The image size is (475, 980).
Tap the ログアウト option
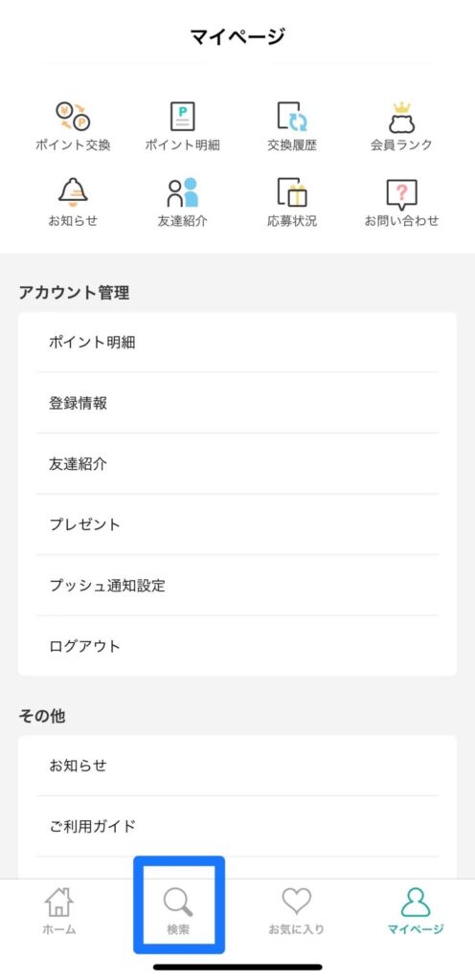[x=237, y=646]
